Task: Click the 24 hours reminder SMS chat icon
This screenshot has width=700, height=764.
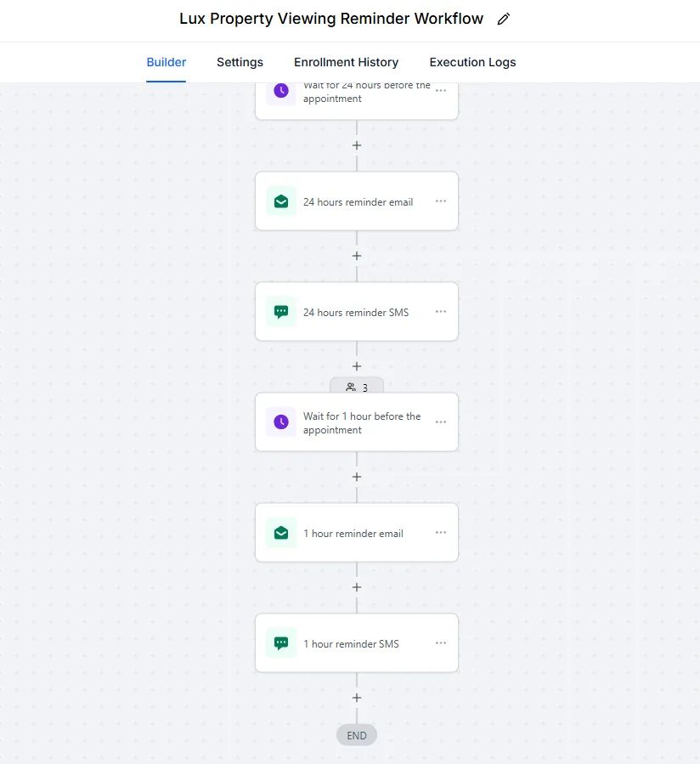Action: (x=281, y=312)
